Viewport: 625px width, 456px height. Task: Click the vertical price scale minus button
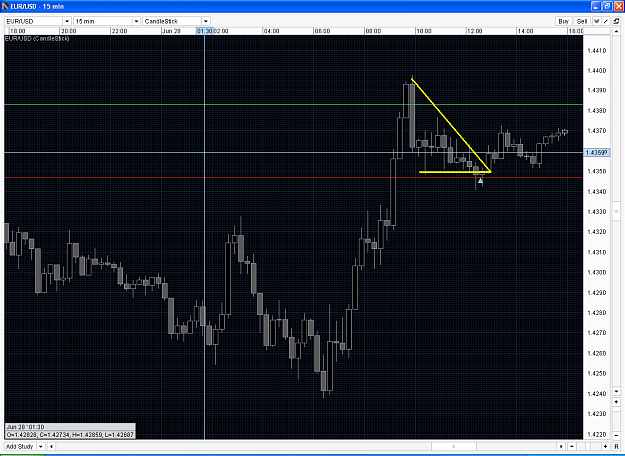pos(616,435)
